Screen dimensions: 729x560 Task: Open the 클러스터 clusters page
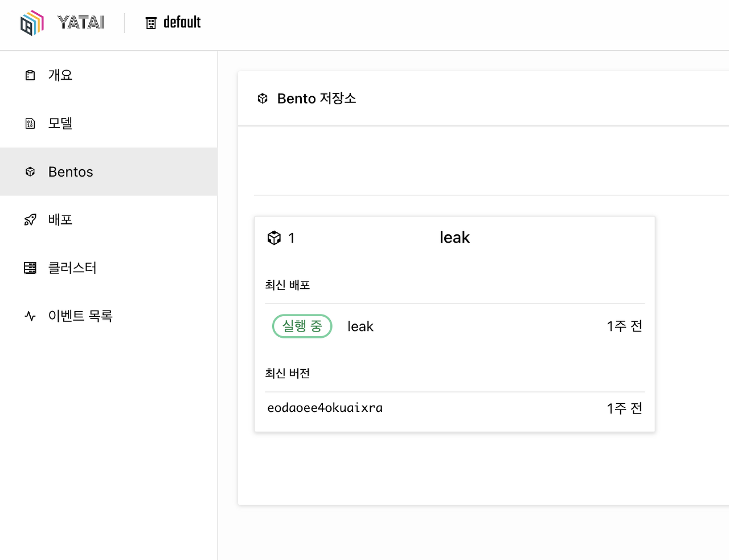[x=108, y=268]
